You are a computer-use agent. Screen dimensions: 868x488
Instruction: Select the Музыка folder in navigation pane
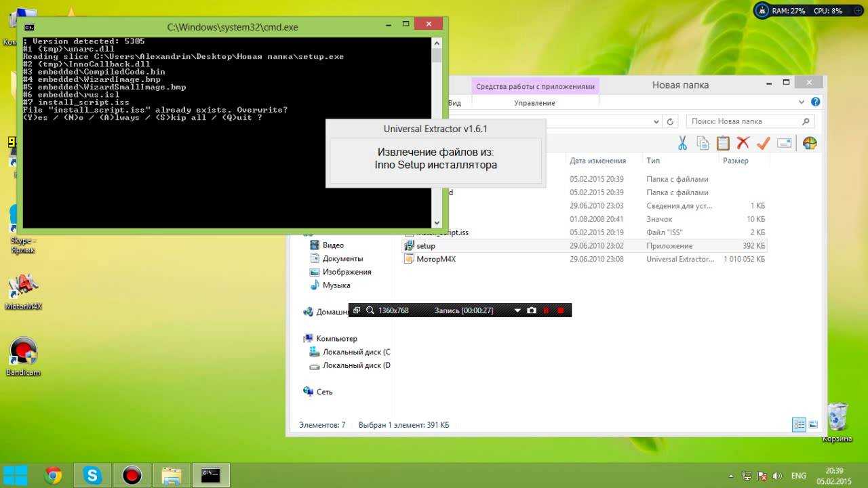click(336, 285)
